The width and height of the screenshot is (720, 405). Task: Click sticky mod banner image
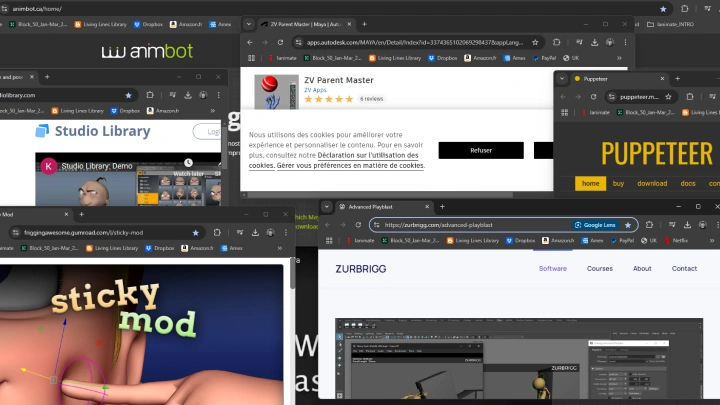tap(141, 334)
